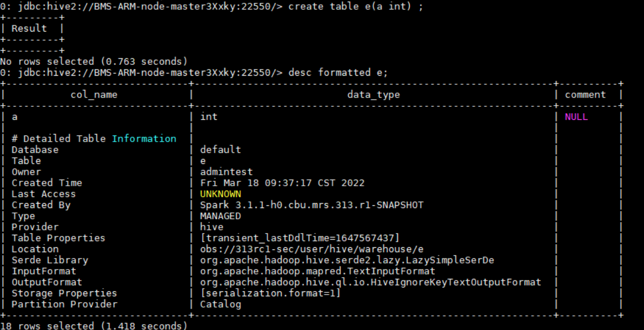The image size is (644, 330).
Task: Click the magenta NULL comment value
Action: [x=576, y=117]
